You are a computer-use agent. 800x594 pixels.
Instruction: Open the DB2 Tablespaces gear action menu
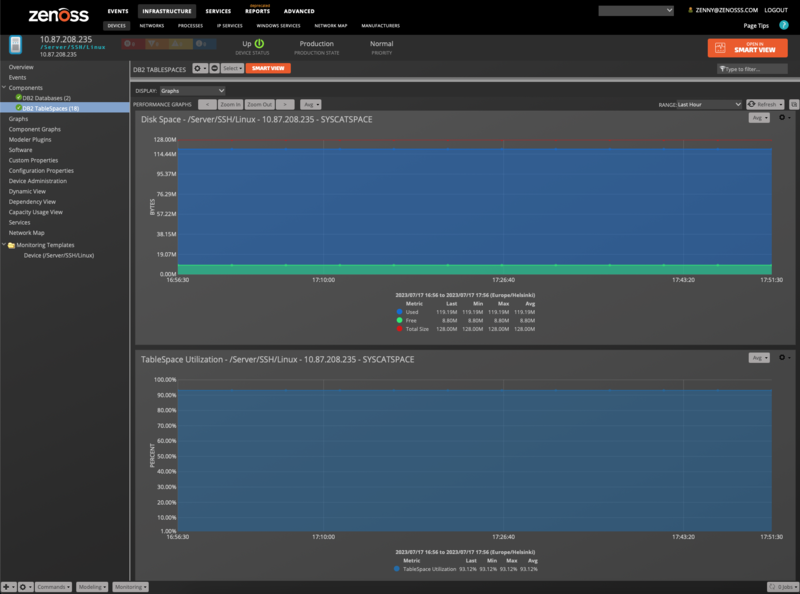coord(199,68)
